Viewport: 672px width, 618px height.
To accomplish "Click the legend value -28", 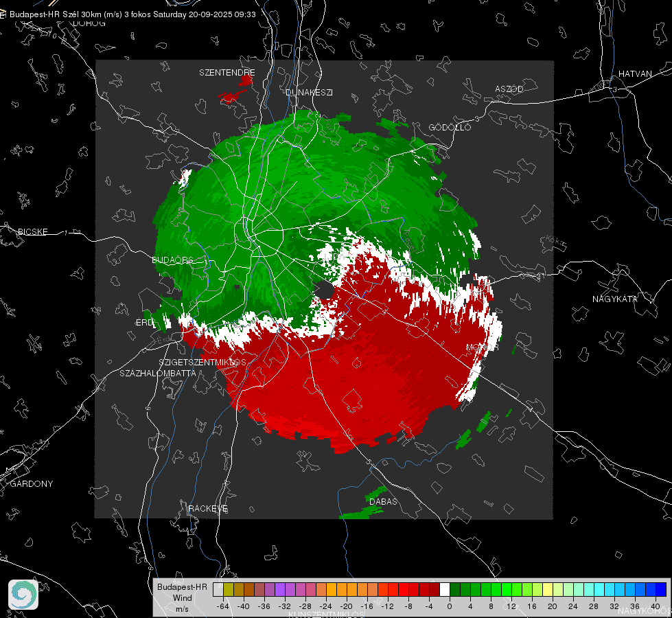I will point(305,606).
